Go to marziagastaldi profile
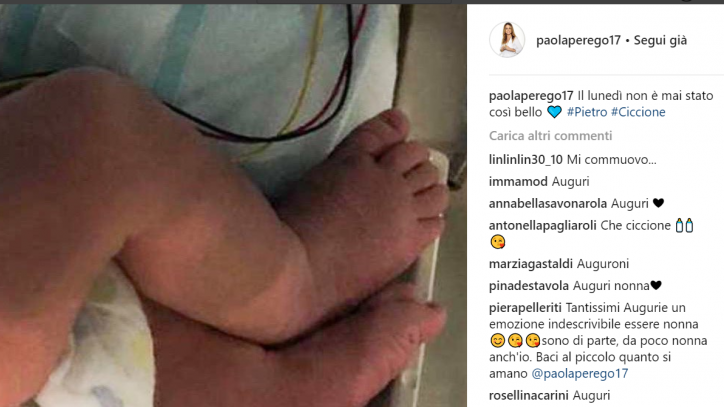The image size is (724, 407). point(531,264)
